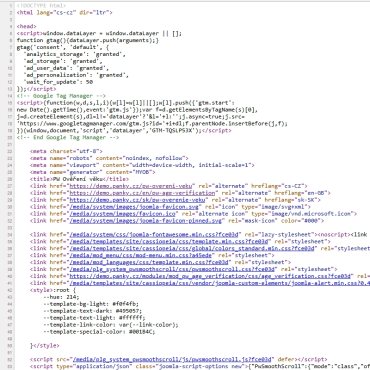Click the meta viewport line
This screenshot has height=370, width=370.
click(x=142, y=165)
